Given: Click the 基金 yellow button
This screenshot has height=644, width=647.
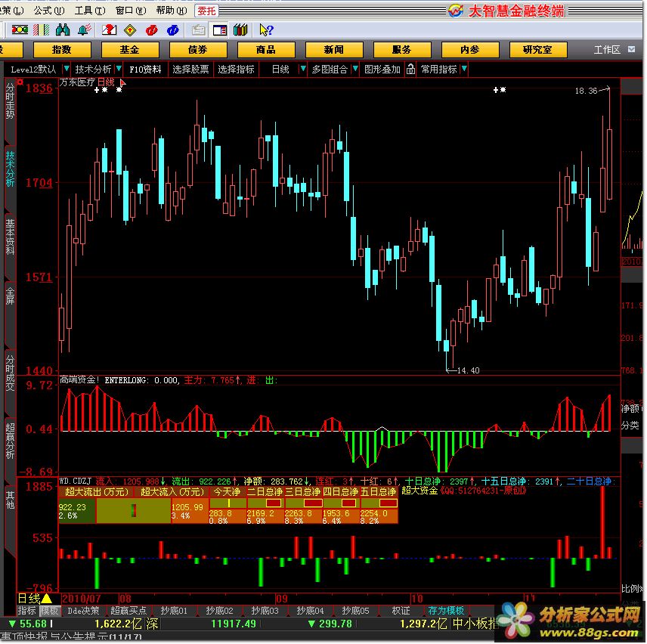Looking at the screenshot, I should (130, 49).
